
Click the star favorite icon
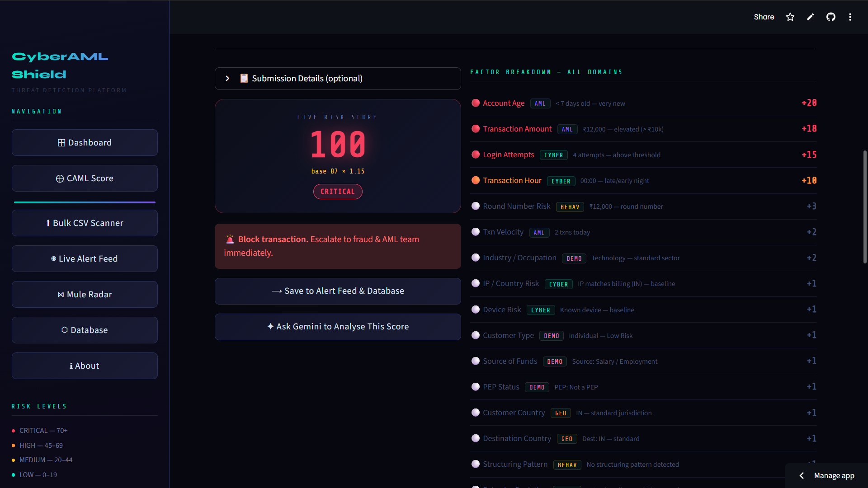[x=790, y=17]
